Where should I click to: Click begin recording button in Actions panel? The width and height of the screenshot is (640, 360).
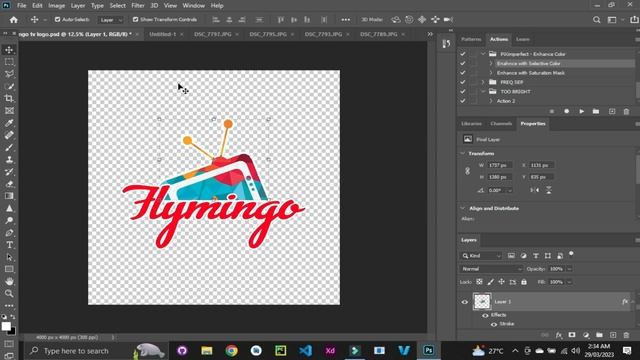[x=567, y=111]
